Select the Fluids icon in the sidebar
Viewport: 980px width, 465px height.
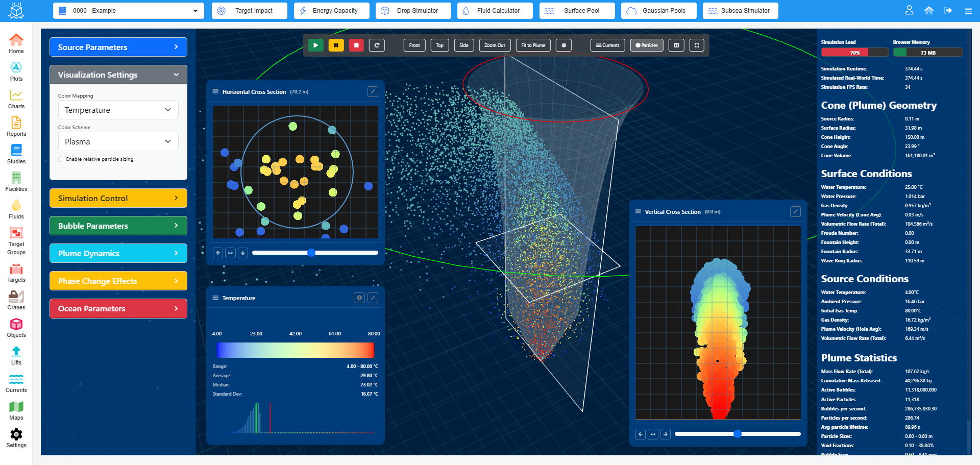point(16,208)
